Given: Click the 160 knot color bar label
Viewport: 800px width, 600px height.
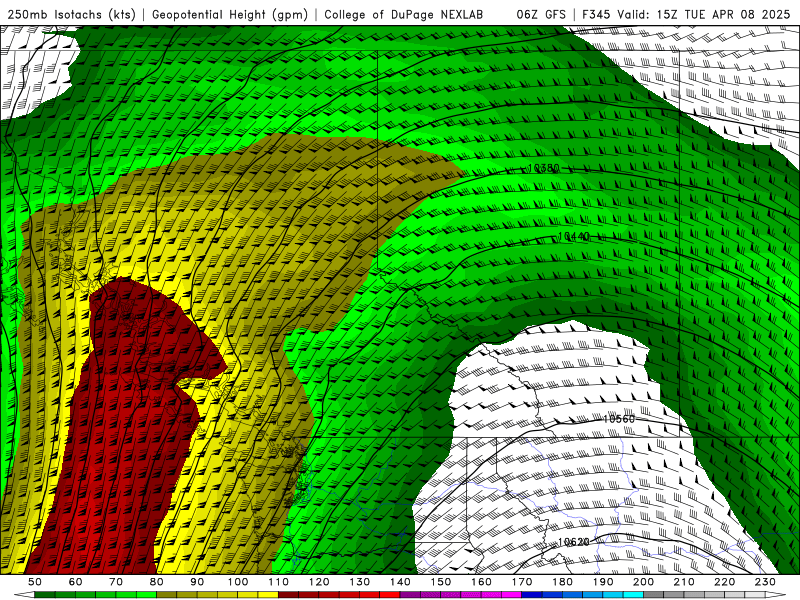Looking at the screenshot, I should (x=481, y=582).
